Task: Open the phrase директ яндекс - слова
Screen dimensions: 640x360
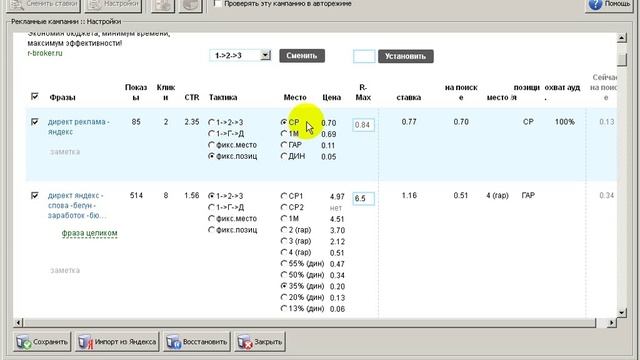Action: pos(76,205)
